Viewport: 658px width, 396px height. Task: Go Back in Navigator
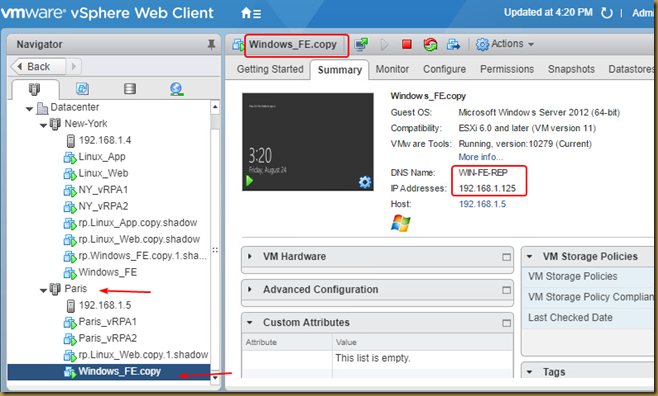pyautogui.click(x=38, y=67)
